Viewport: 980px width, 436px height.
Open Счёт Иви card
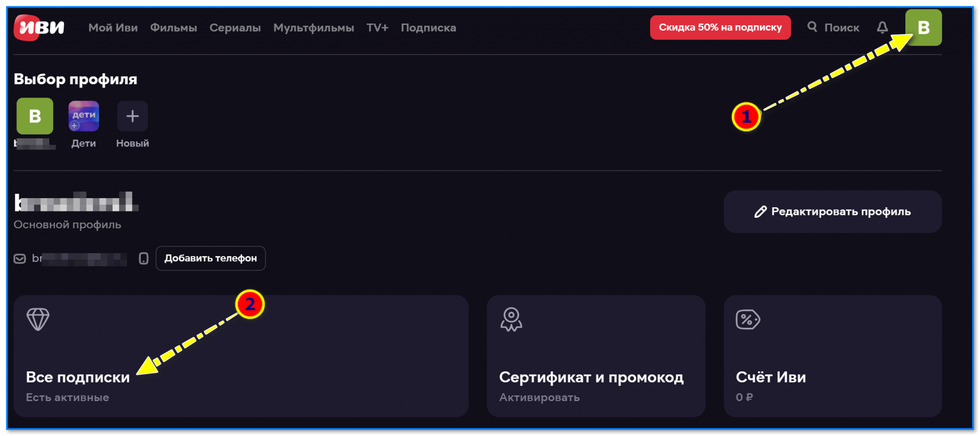click(833, 356)
